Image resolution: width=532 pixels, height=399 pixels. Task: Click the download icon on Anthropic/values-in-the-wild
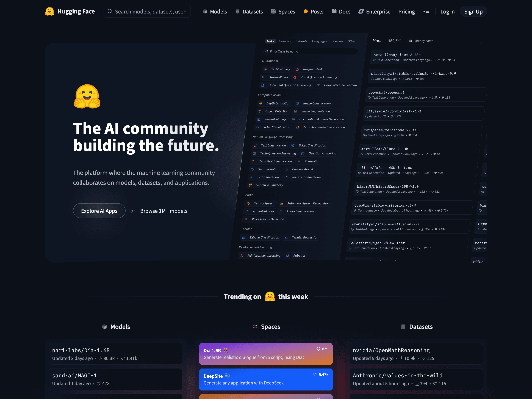click(x=417, y=384)
